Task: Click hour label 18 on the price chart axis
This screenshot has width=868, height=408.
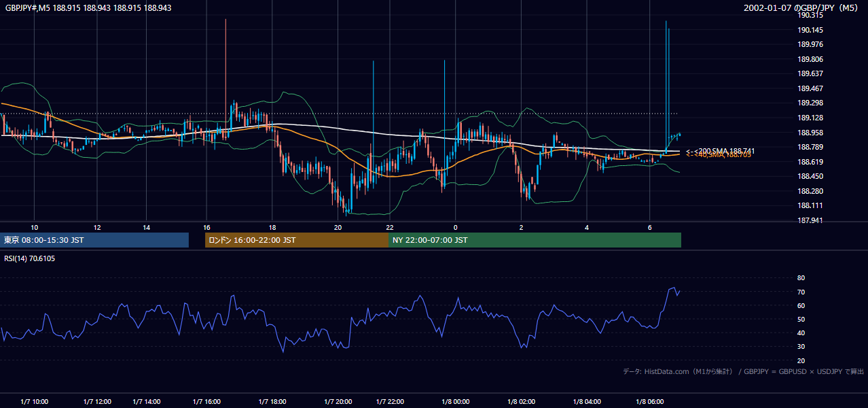Action: [272, 227]
